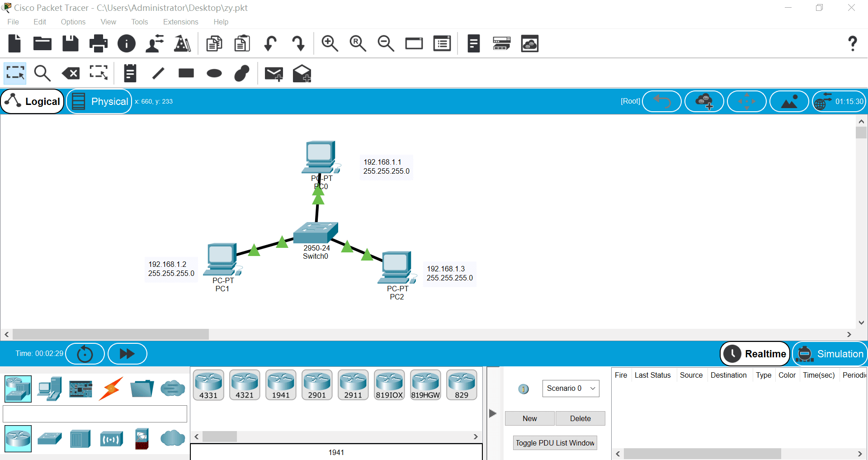
Task: Click the Print icon
Action: (99, 44)
